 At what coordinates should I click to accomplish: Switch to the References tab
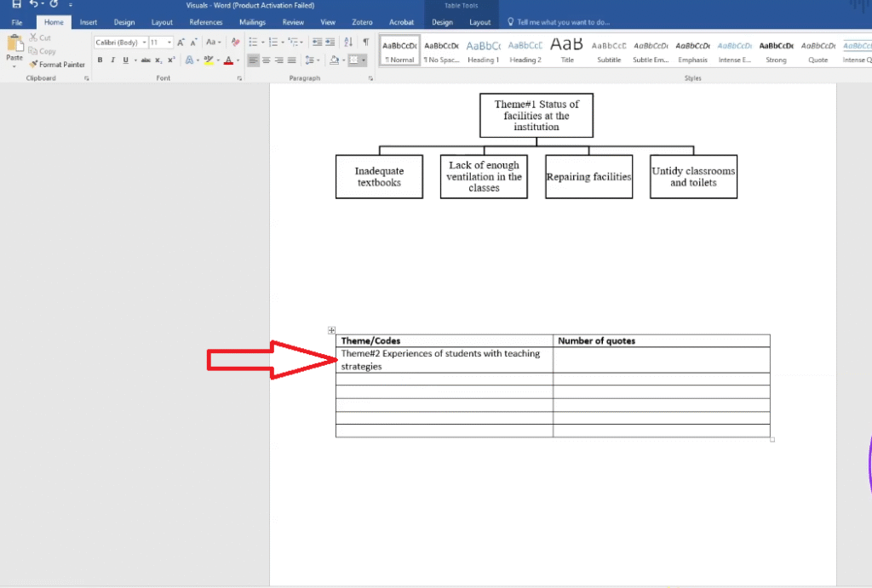[x=205, y=22]
